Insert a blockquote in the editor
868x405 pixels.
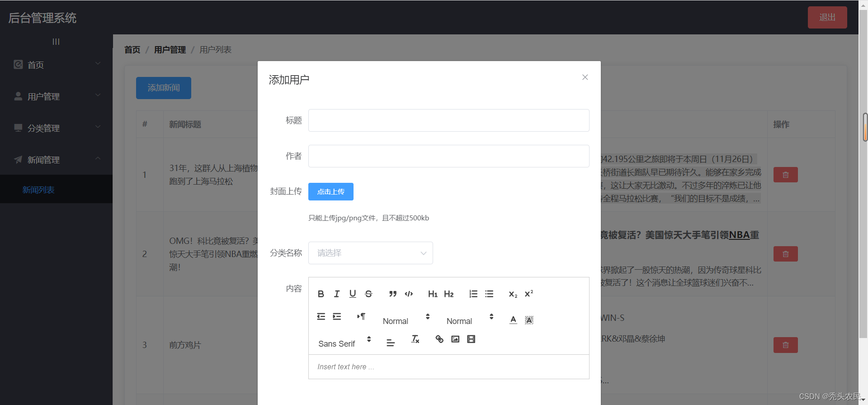[393, 294]
